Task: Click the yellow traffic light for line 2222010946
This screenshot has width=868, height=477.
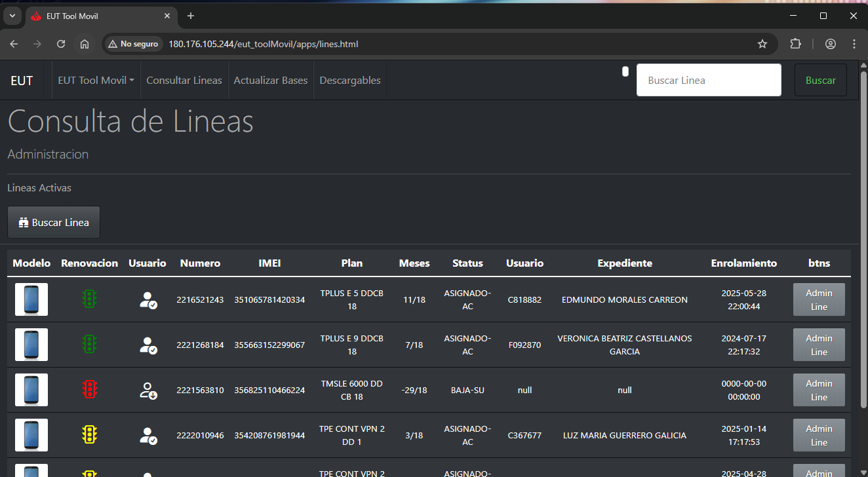Action: tap(89, 435)
